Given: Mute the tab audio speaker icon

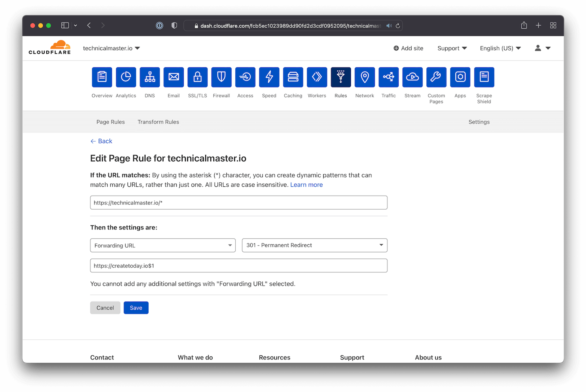Looking at the screenshot, I should (x=389, y=26).
